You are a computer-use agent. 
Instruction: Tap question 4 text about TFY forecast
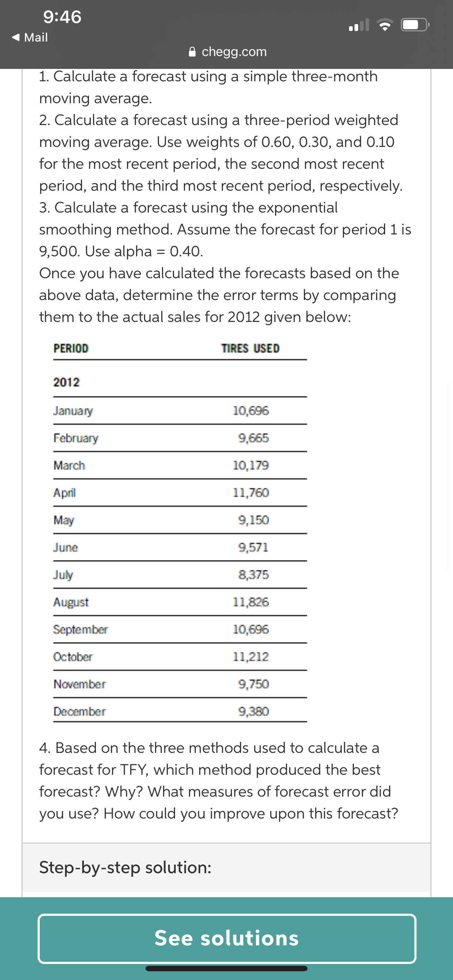coord(219,781)
